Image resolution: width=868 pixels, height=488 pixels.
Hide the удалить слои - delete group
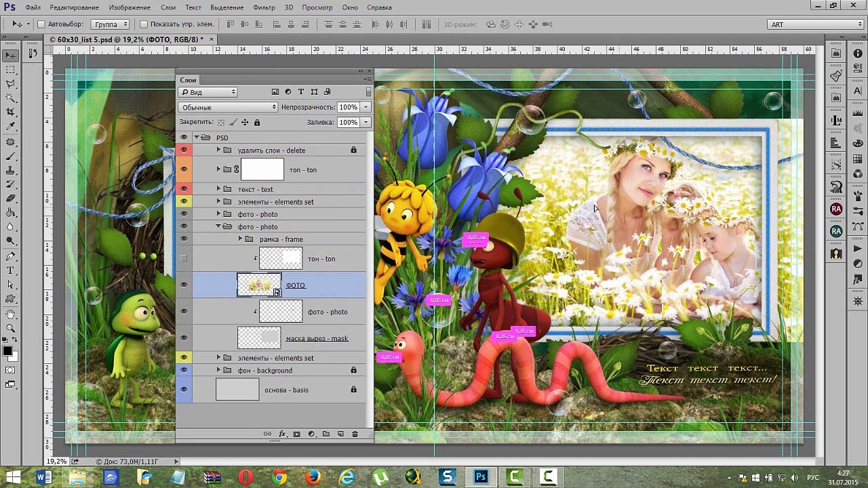184,150
